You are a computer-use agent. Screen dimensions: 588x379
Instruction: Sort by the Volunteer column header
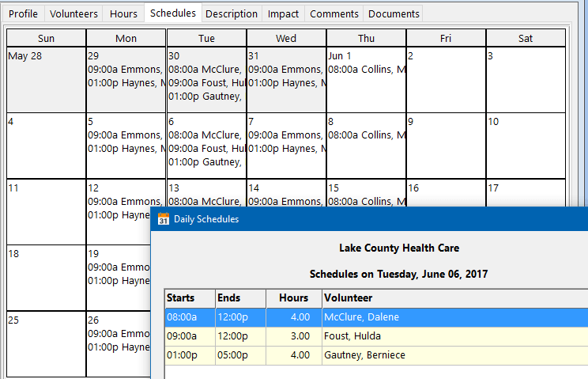click(455, 298)
